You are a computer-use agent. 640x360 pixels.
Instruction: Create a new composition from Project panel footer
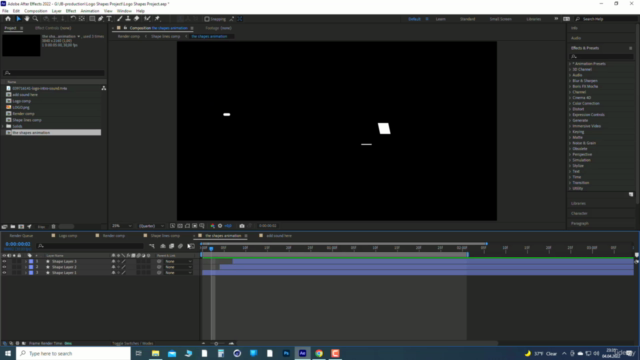[21, 227]
